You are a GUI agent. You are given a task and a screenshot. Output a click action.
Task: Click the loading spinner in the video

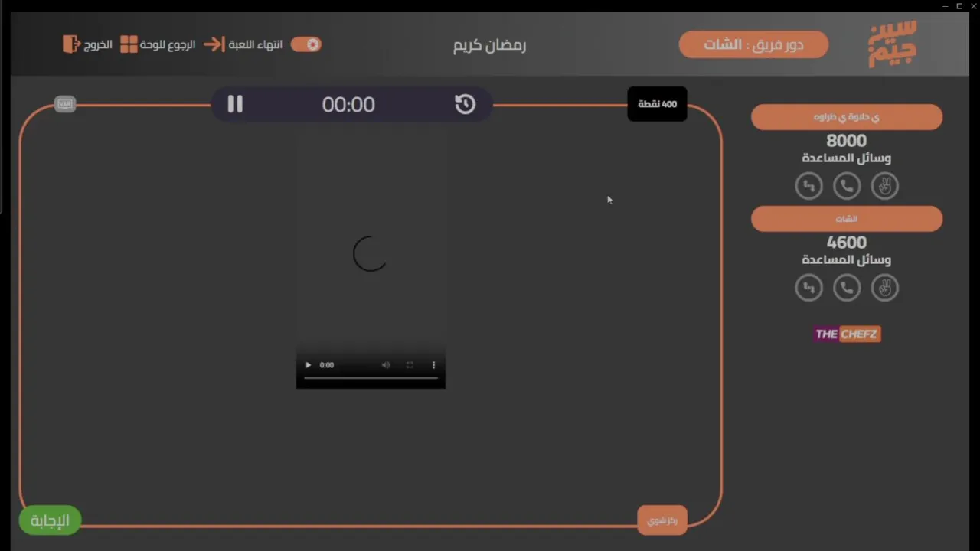370,254
